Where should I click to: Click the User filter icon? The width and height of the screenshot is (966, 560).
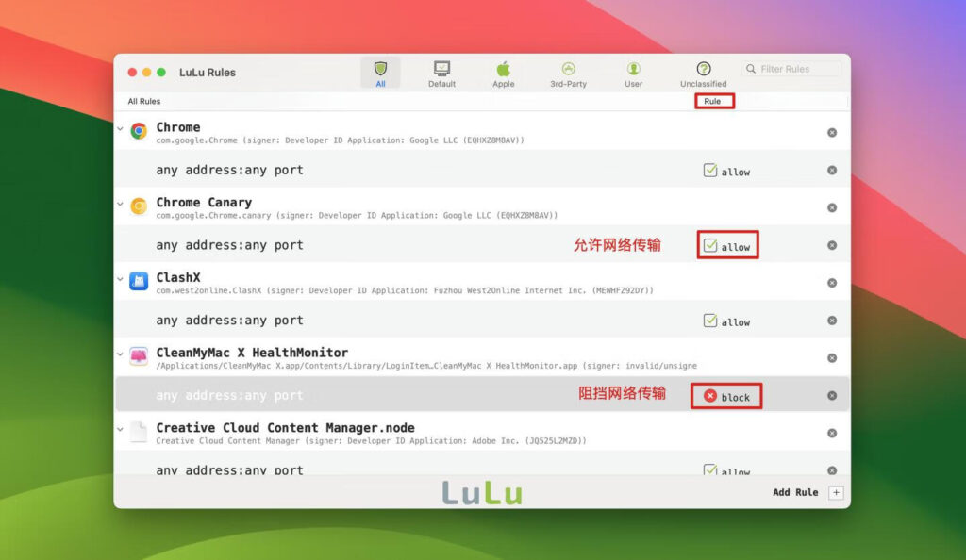click(633, 69)
